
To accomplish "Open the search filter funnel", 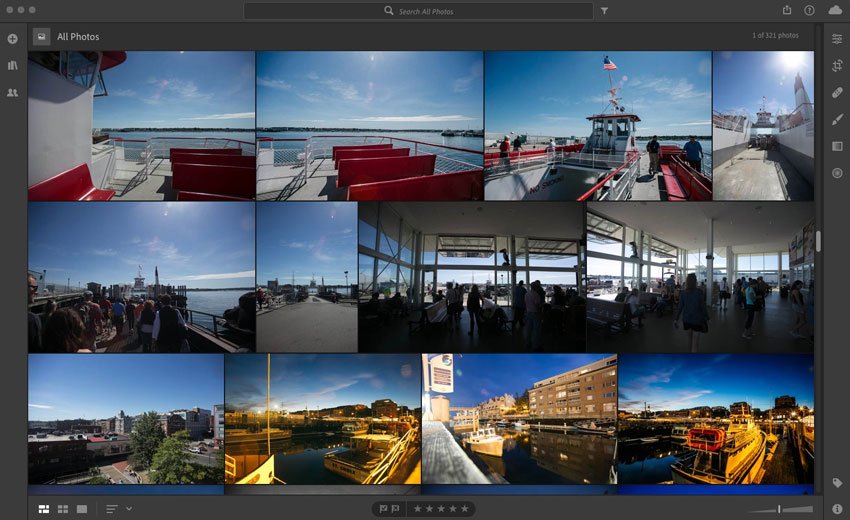I will [604, 11].
